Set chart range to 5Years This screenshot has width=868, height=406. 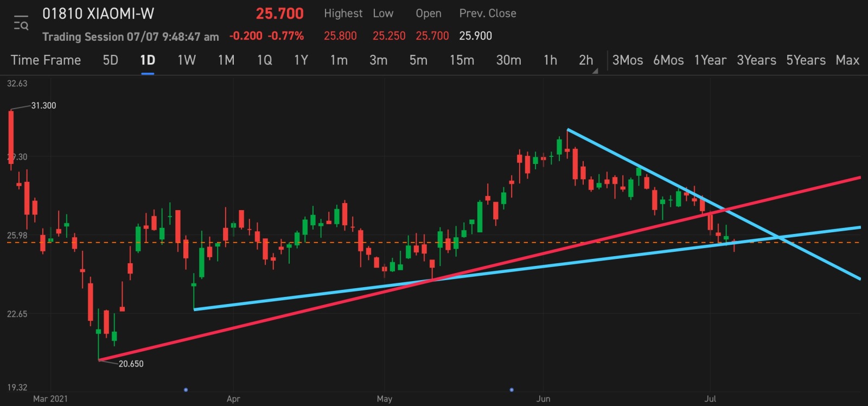806,60
